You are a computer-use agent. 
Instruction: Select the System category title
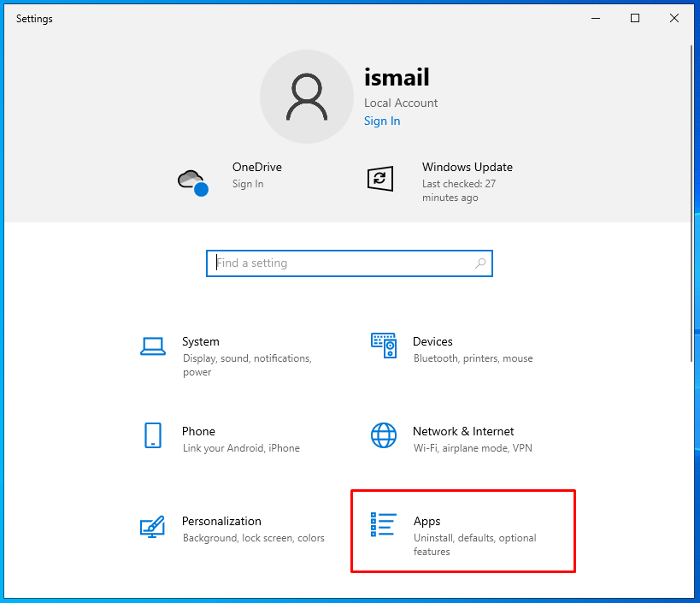201,342
